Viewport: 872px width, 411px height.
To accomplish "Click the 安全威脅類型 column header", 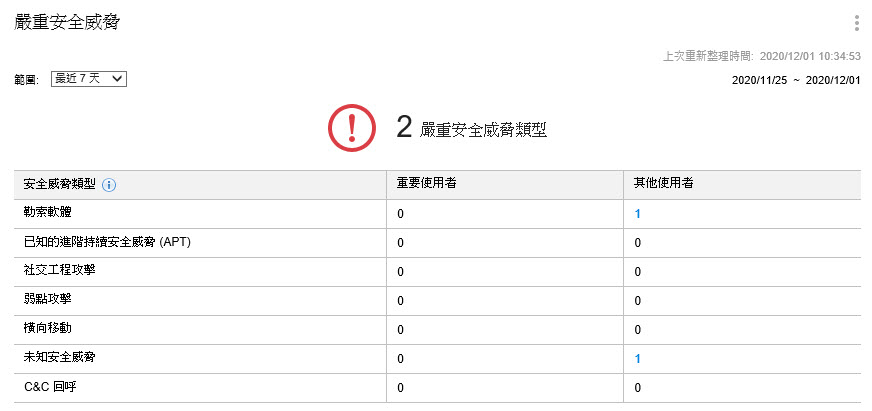I will [56, 185].
